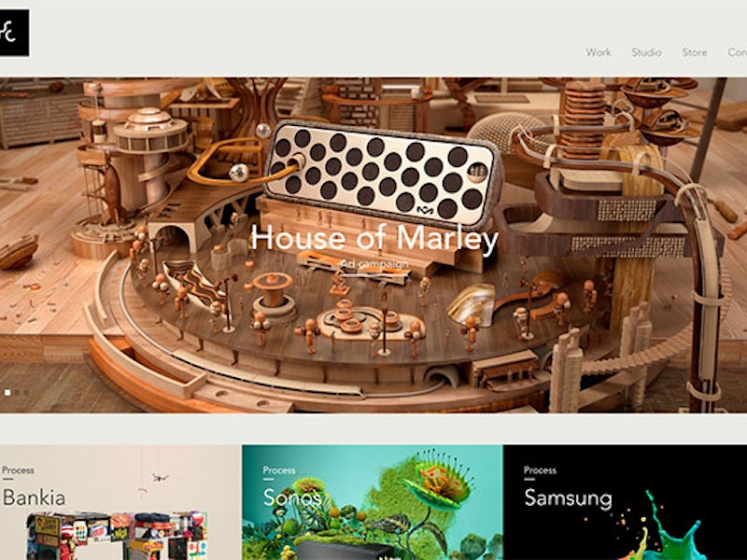
Task: Click the 'Ad campaign' subtitle text
Action: tap(374, 264)
